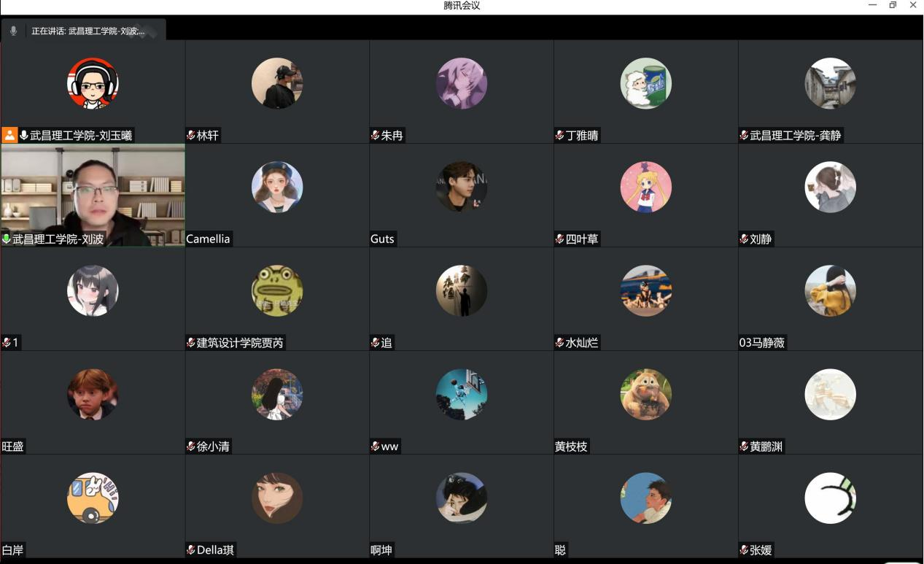Click the muted mic icon next to 四叶草
This screenshot has width=924, height=564.
560,239
